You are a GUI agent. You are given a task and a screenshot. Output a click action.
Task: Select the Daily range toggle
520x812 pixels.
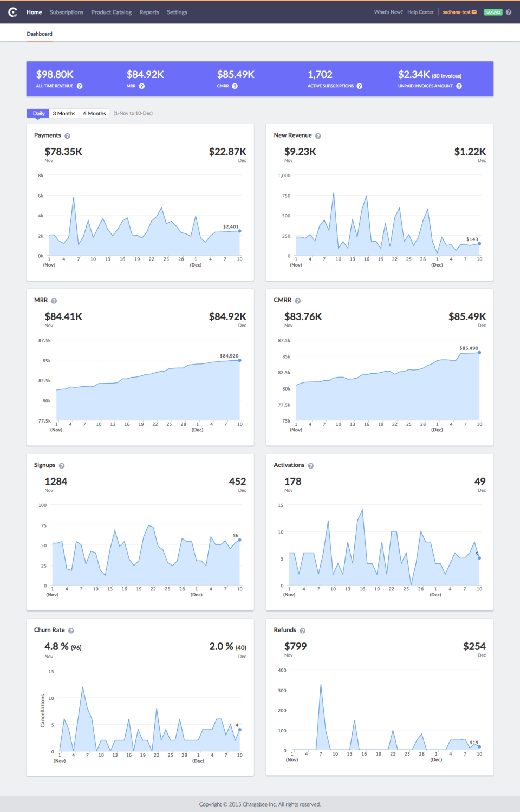(38, 113)
